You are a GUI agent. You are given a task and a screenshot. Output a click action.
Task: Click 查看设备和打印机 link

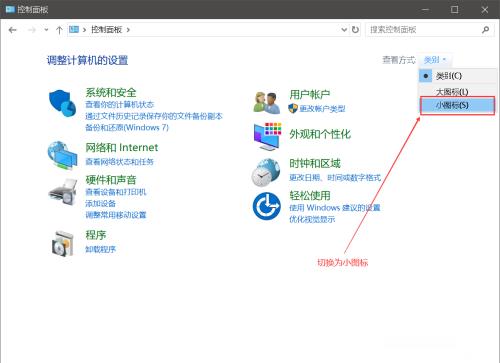click(116, 192)
